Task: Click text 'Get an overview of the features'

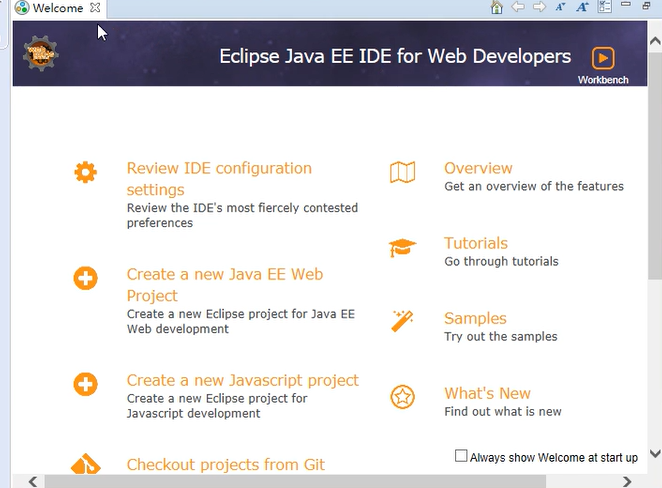Action: [534, 186]
